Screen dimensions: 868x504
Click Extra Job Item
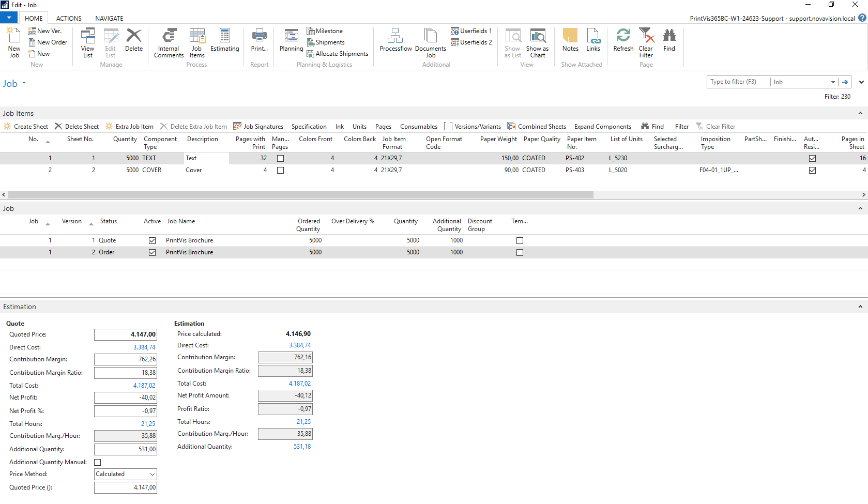129,127
